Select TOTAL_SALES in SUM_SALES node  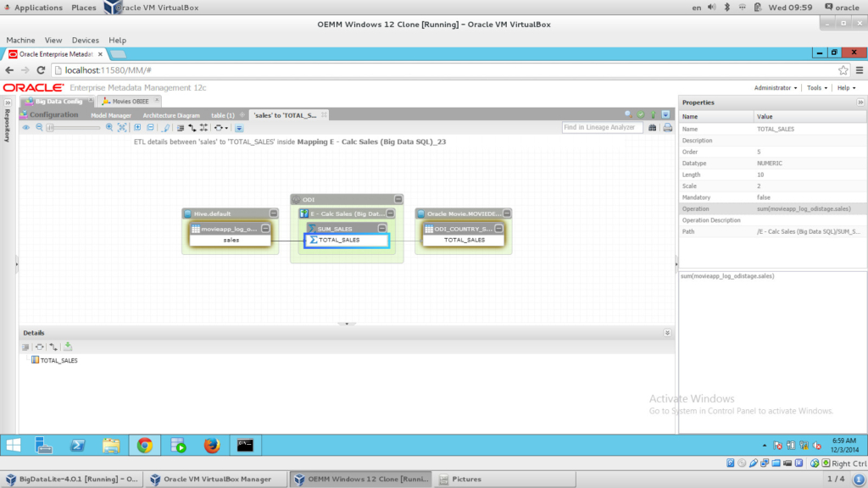point(347,240)
